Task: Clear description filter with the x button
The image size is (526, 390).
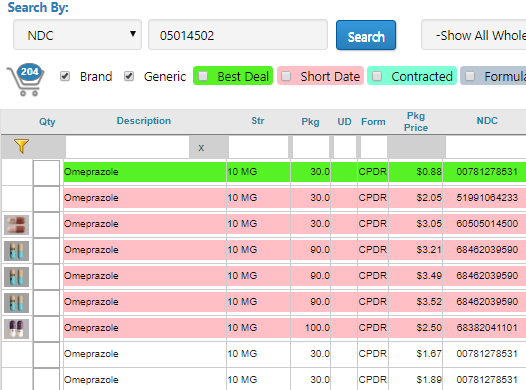Action: (201, 148)
